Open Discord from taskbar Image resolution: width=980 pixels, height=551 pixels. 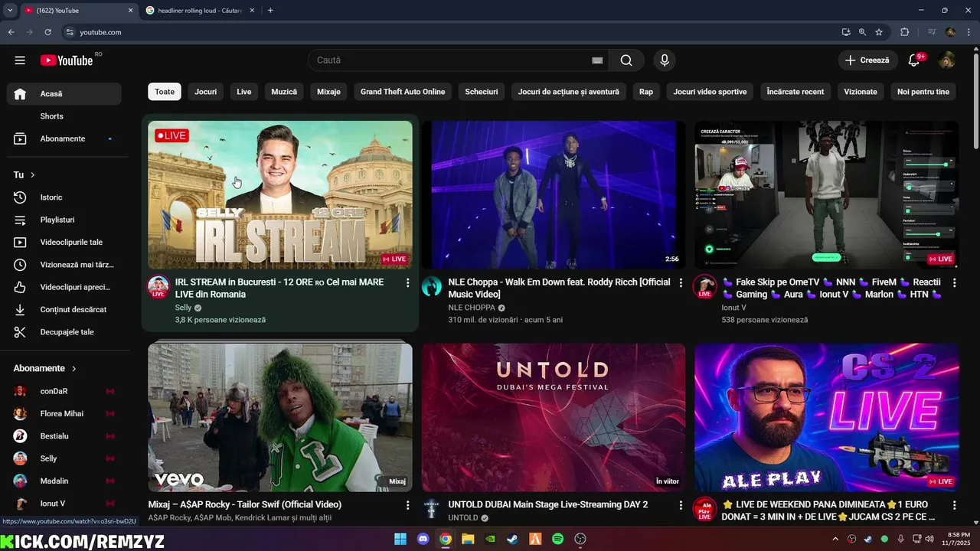pos(423,539)
